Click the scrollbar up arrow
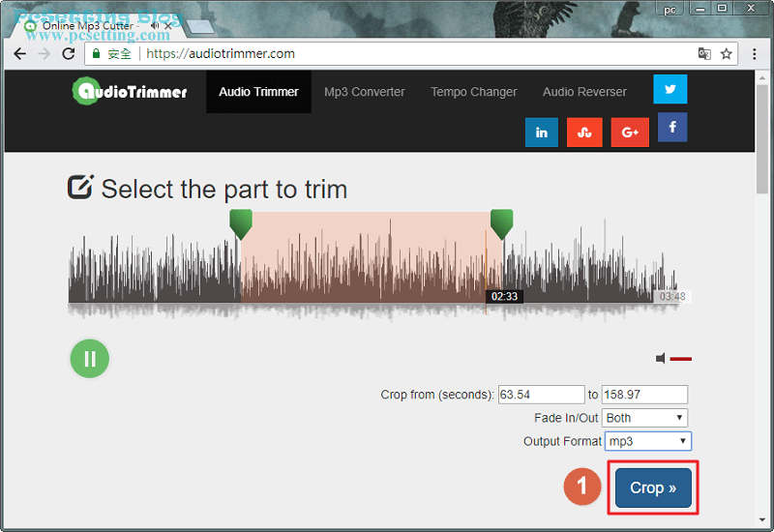The image size is (774, 532). click(x=761, y=77)
